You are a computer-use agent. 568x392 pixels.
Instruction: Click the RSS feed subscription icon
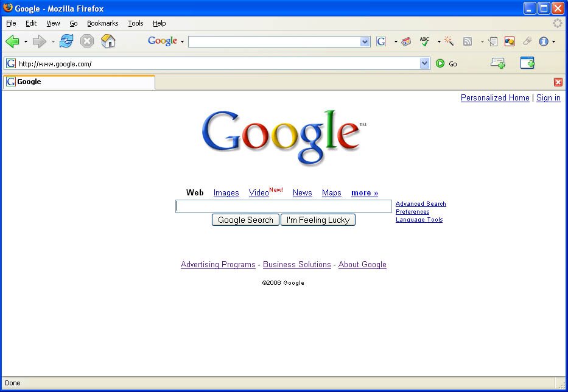coord(468,41)
